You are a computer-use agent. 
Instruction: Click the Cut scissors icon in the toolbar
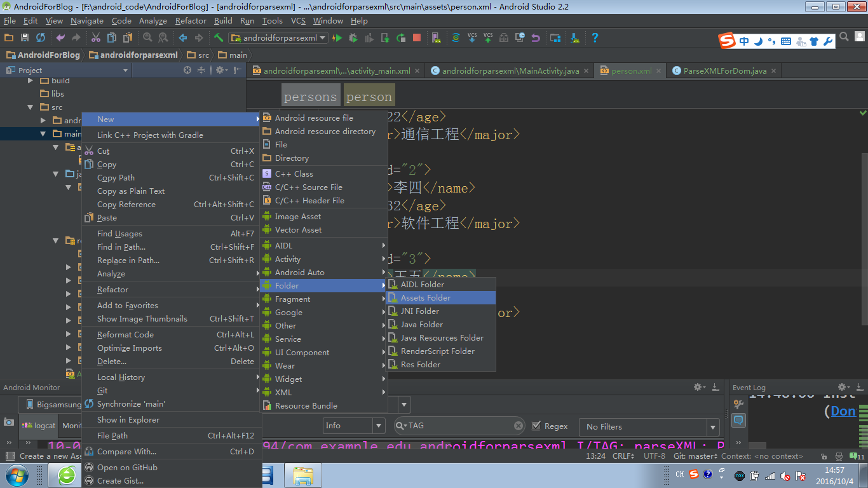(x=96, y=37)
